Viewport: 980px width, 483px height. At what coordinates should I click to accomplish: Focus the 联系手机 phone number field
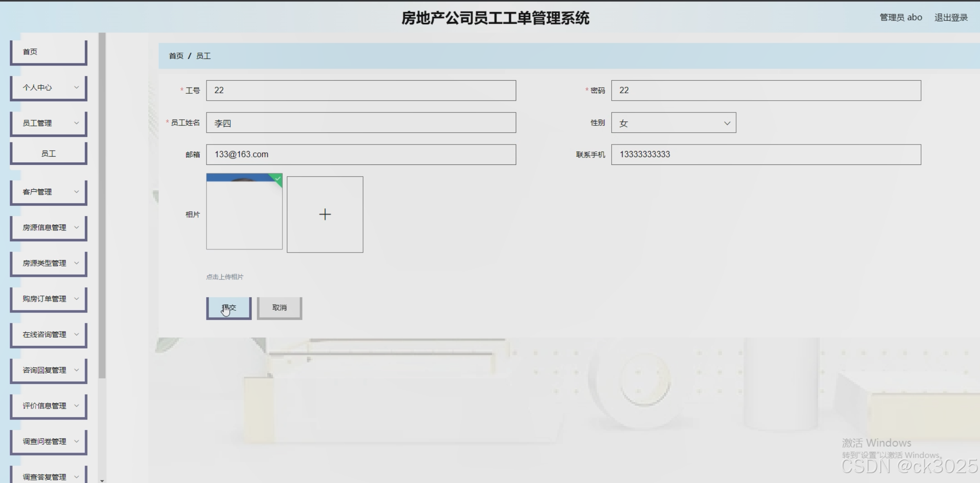[x=766, y=154]
